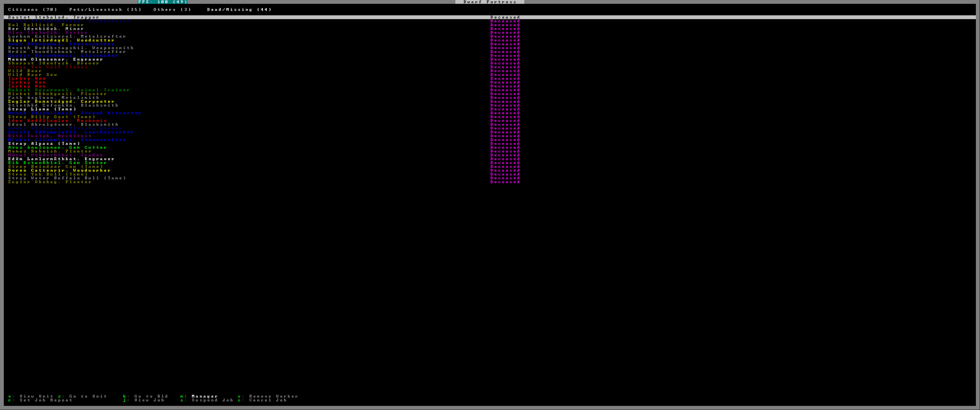Select the Wild Boar Sow row

33,75
